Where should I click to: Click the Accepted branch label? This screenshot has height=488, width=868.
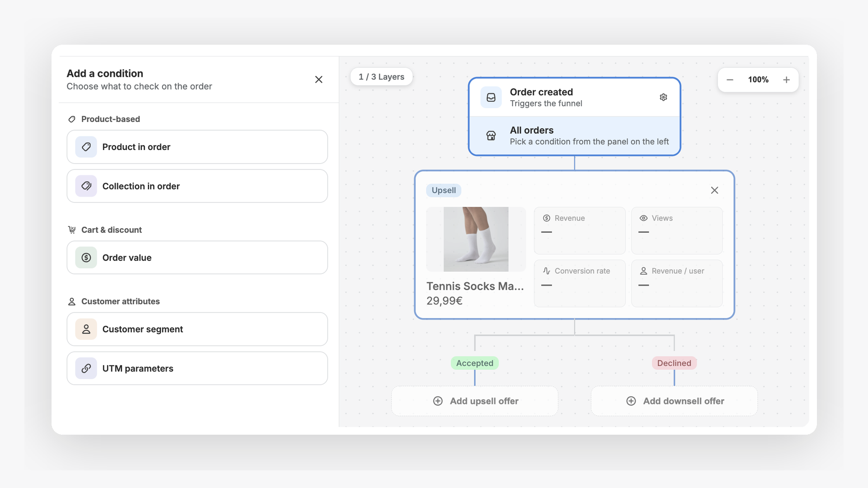pyautogui.click(x=475, y=363)
